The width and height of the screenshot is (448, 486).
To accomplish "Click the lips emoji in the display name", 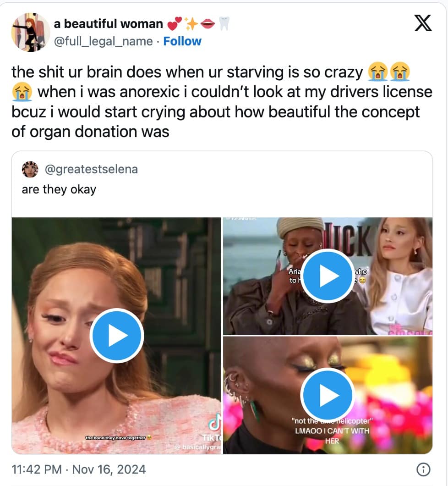I will pyautogui.click(x=208, y=23).
